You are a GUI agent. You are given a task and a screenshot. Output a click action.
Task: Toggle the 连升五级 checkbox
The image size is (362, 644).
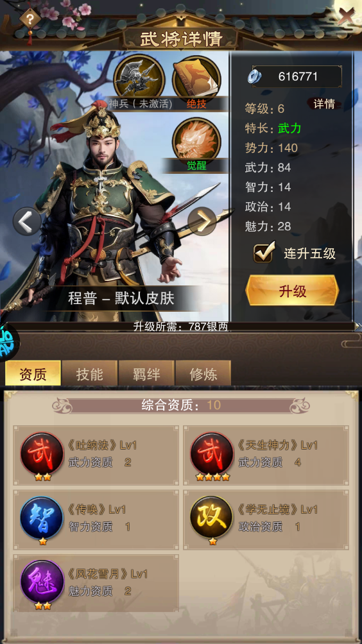click(x=263, y=253)
